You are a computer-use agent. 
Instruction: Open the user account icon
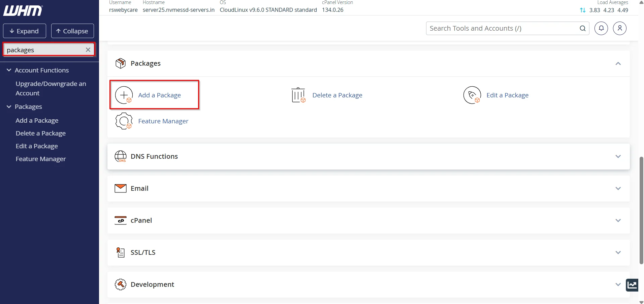pos(620,28)
